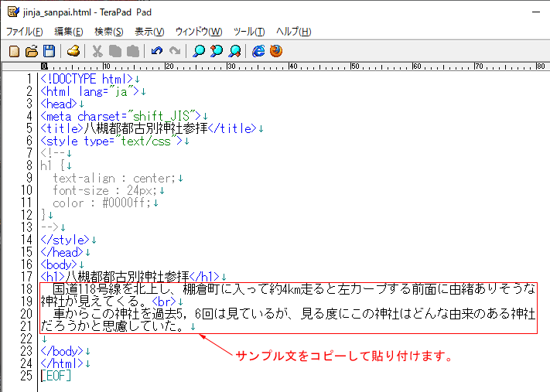Open the 編集(E) menu
The height and width of the screenshot is (392, 550).
69,32
